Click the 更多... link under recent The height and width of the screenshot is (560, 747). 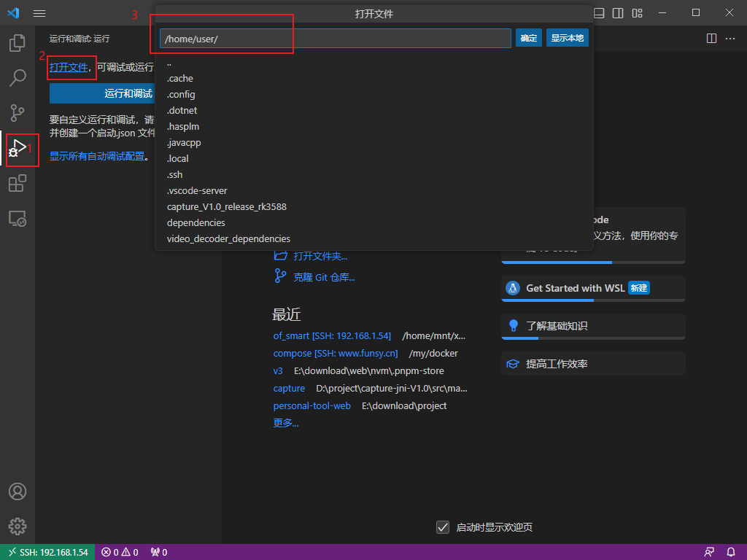click(286, 423)
